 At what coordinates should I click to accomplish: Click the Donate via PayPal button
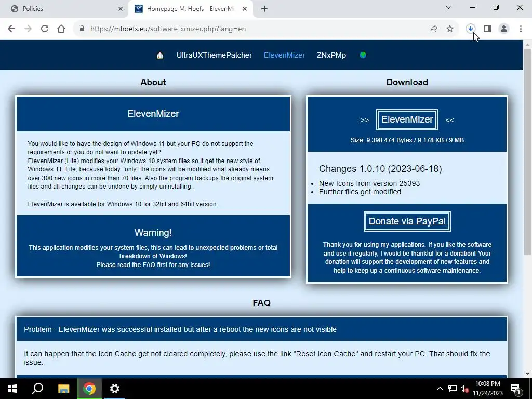click(x=407, y=221)
